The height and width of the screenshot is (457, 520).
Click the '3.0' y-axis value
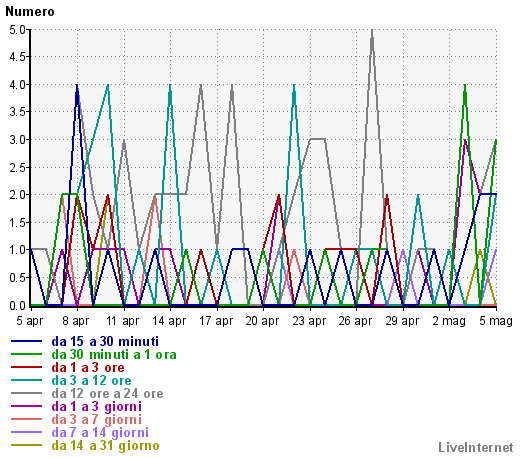point(17,140)
